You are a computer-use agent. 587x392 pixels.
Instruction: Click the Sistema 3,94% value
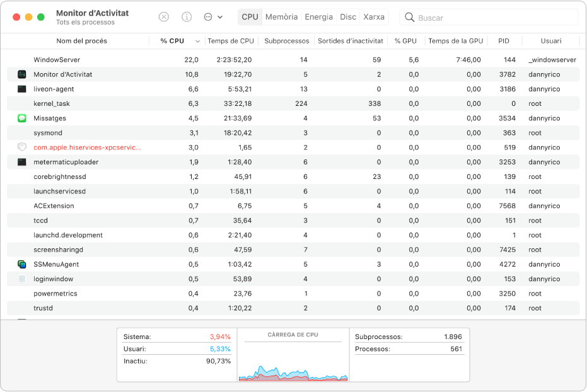pos(220,337)
